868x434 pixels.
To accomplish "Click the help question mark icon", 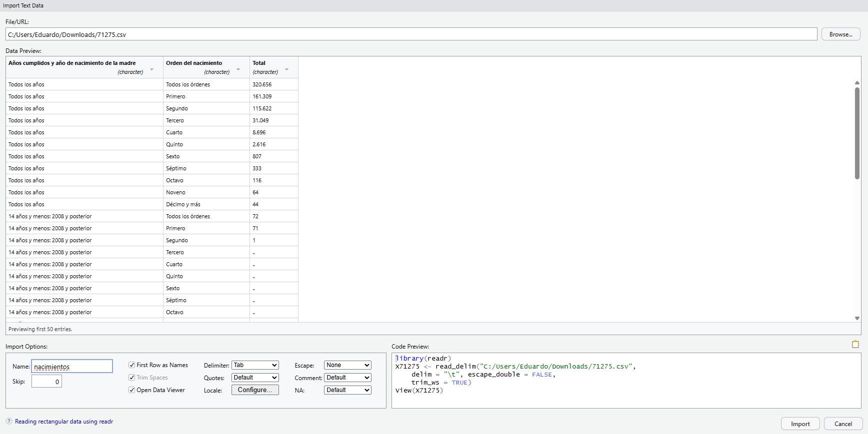I will 9,422.
